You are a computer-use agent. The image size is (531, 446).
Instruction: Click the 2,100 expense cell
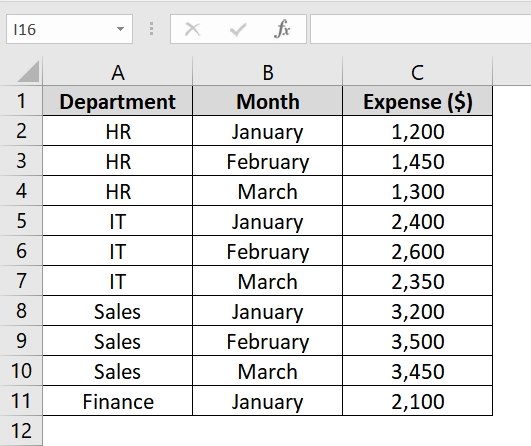(x=418, y=401)
